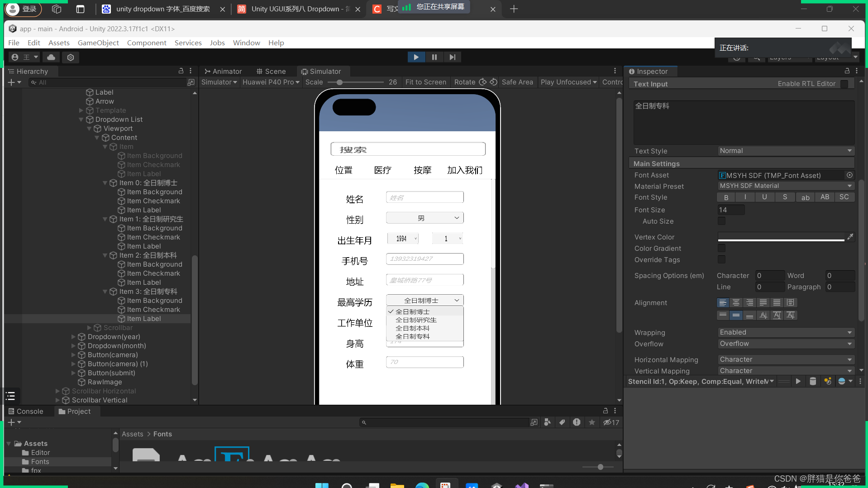Expand the Scrollbar Horizontal node
868x488 pixels.
[57, 391]
